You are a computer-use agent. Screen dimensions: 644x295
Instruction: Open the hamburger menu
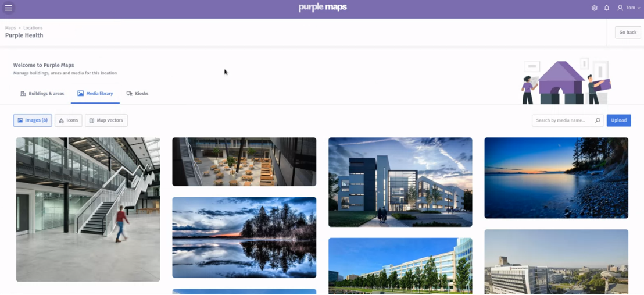click(x=9, y=8)
